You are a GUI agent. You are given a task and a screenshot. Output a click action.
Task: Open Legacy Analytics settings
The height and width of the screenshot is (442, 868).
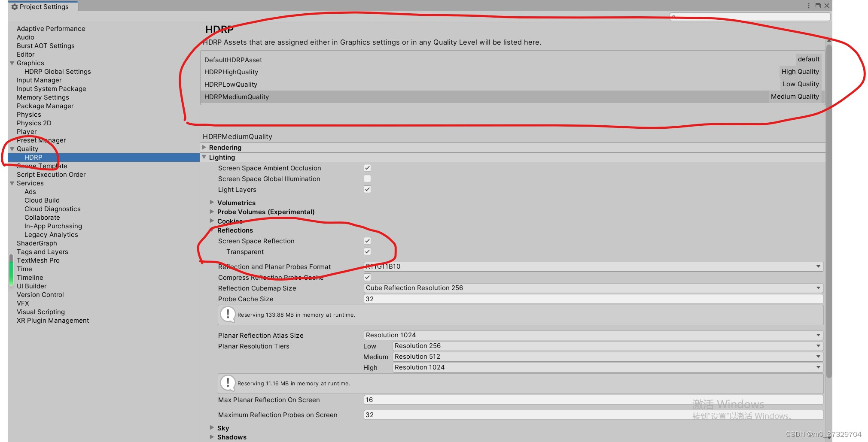pyautogui.click(x=51, y=235)
